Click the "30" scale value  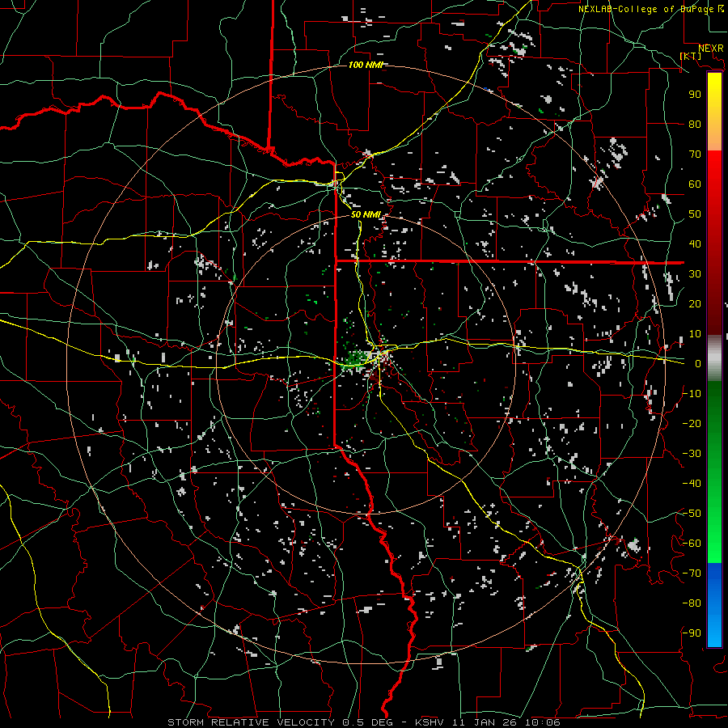point(695,274)
